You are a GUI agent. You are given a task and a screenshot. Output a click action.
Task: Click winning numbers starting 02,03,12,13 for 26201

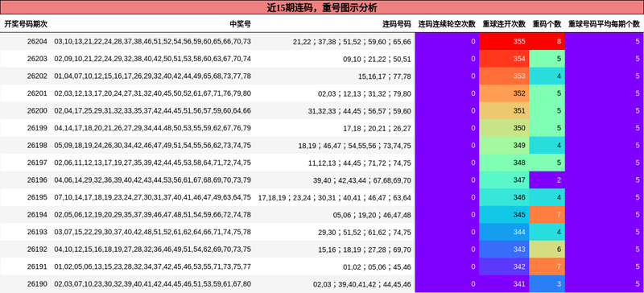coord(152,93)
